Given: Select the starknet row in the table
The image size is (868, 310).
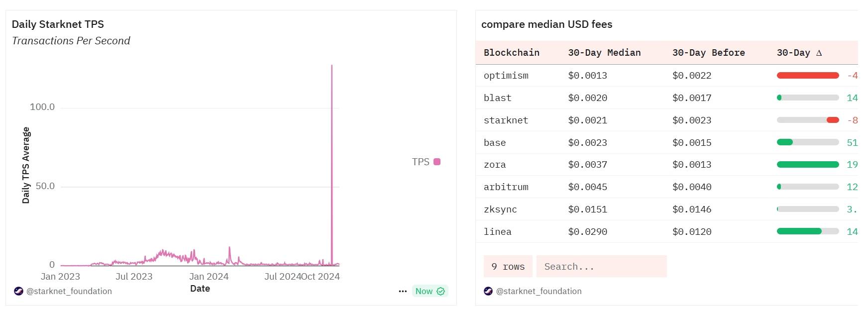Looking at the screenshot, I should pyautogui.click(x=667, y=120).
